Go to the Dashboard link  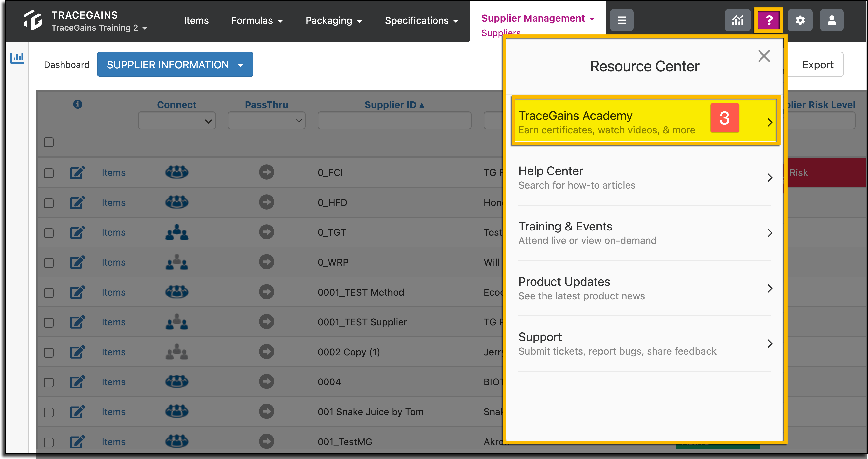[x=66, y=65]
